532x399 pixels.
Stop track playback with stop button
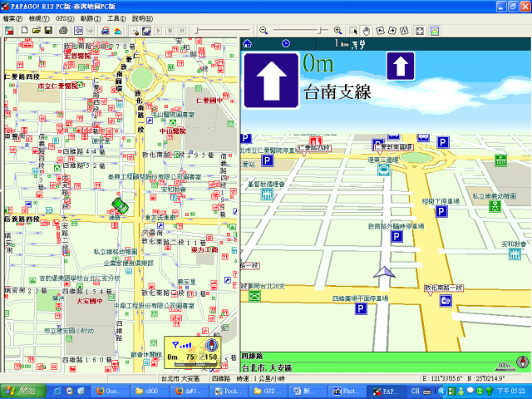point(170,31)
